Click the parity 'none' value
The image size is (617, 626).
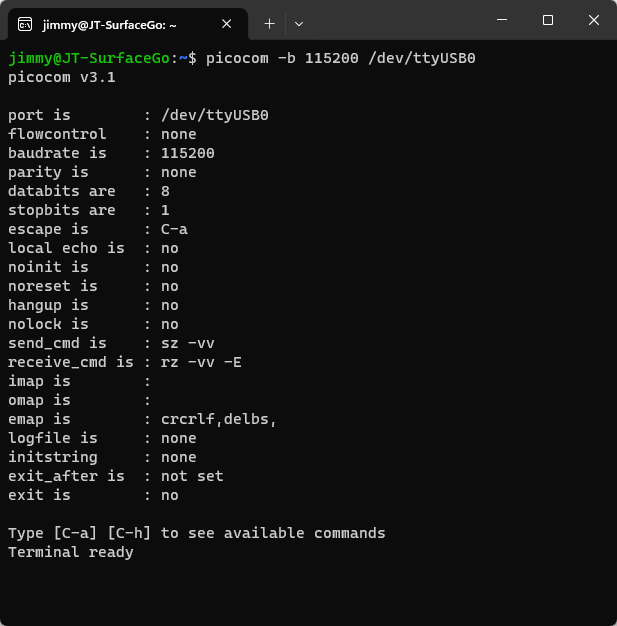[x=179, y=172]
